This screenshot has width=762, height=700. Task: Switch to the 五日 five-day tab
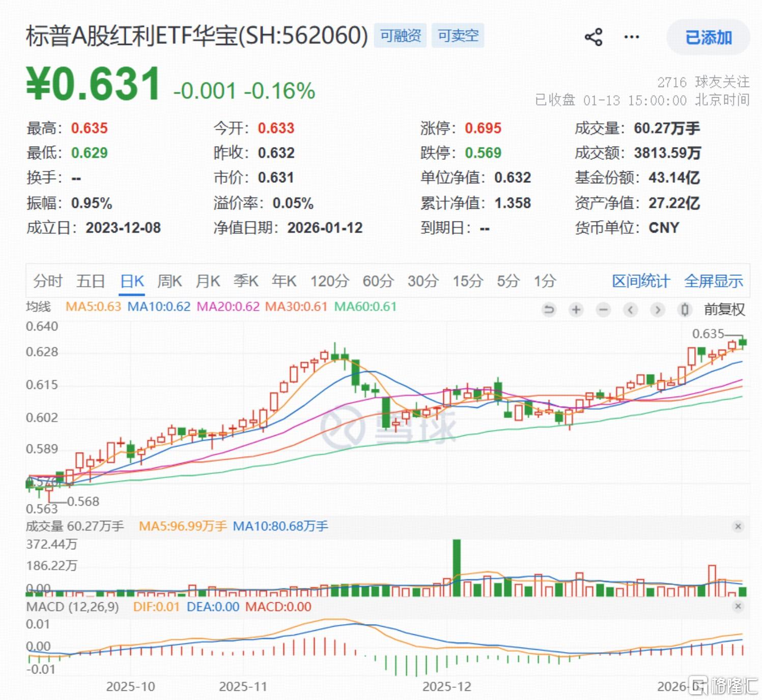(x=91, y=281)
